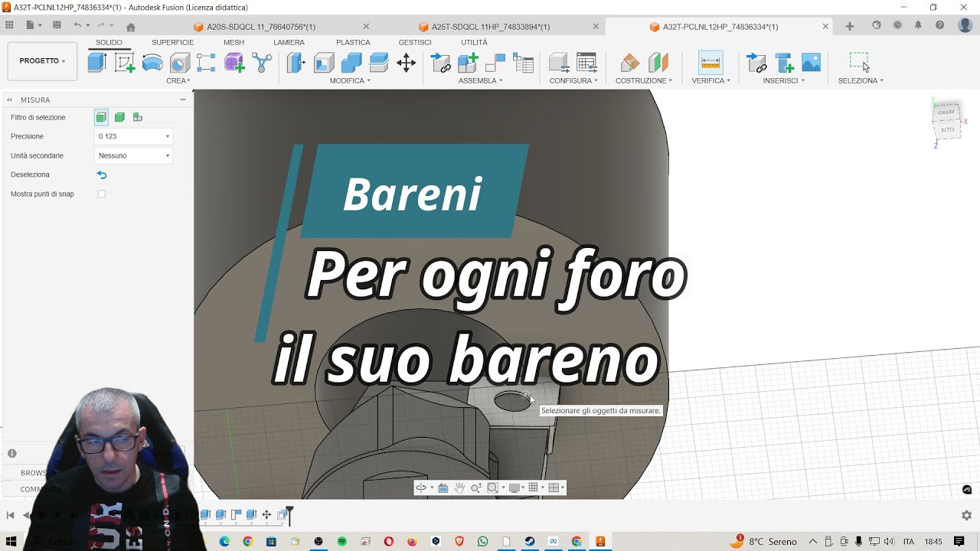Image resolution: width=980 pixels, height=551 pixels.
Task: Select the Create Form purple box icon
Action: click(x=234, y=63)
